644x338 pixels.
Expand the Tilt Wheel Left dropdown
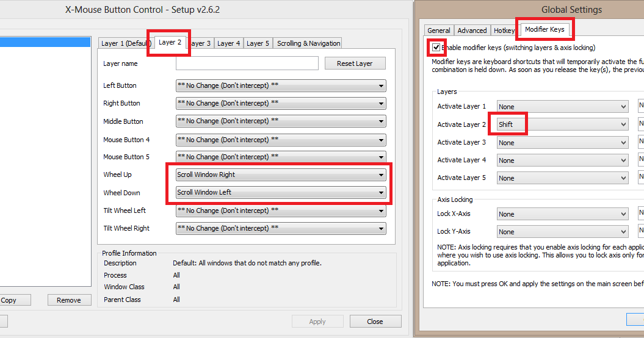(281, 210)
